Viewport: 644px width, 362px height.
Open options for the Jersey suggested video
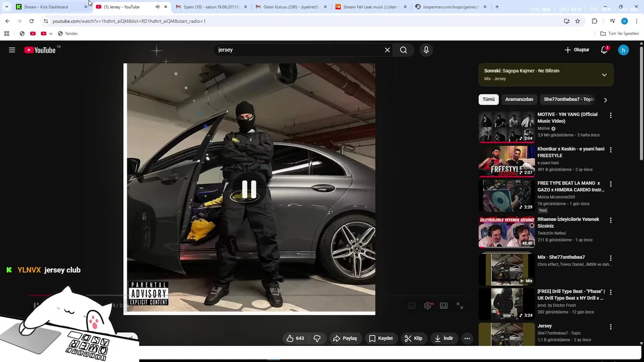tap(611, 327)
